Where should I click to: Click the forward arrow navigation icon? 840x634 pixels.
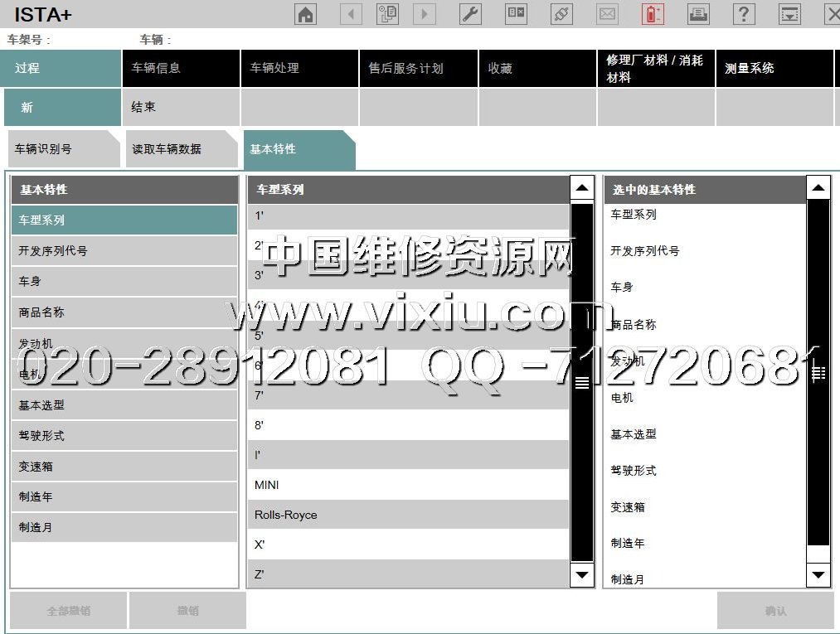[425, 14]
